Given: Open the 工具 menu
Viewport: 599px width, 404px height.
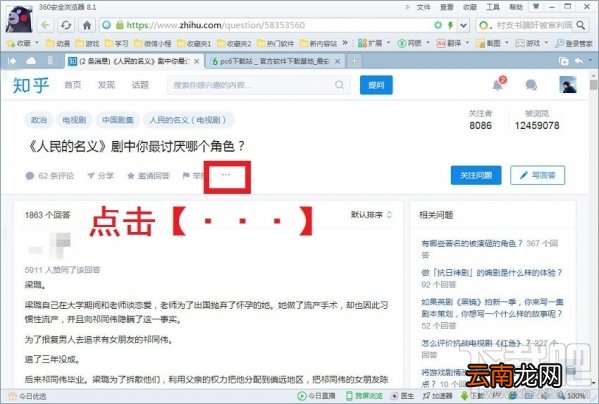Looking at the screenshot, I should coord(493,7).
